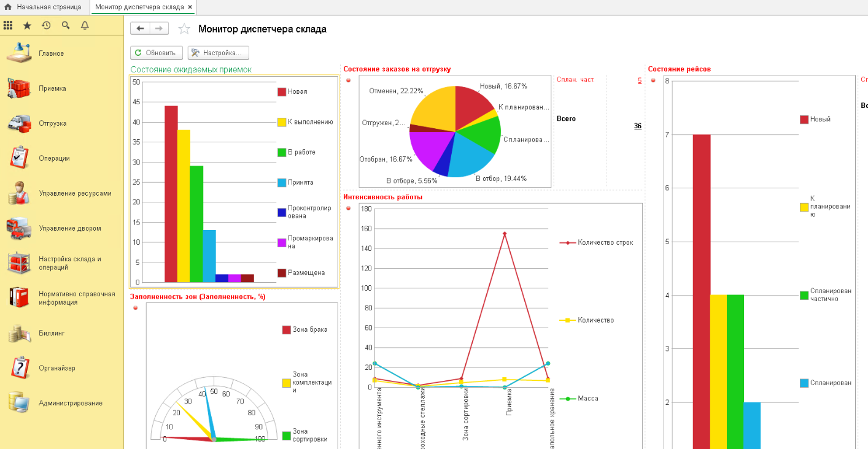868x449 pixels.
Task: Click the Состояние рейсов heading
Action: pyautogui.click(x=680, y=69)
